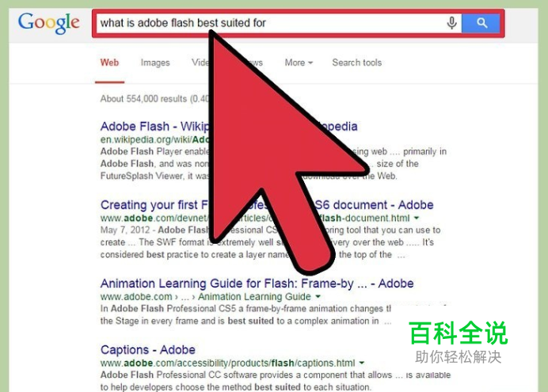Switch to the Images tab
This screenshot has height=392, width=548.
[155, 63]
